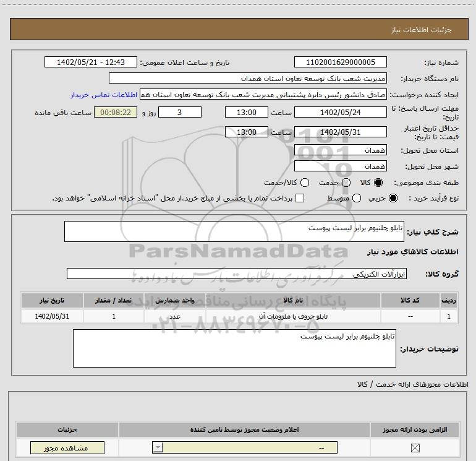Click اطلاعات کالاهای مورد نیاز heading

point(412,252)
